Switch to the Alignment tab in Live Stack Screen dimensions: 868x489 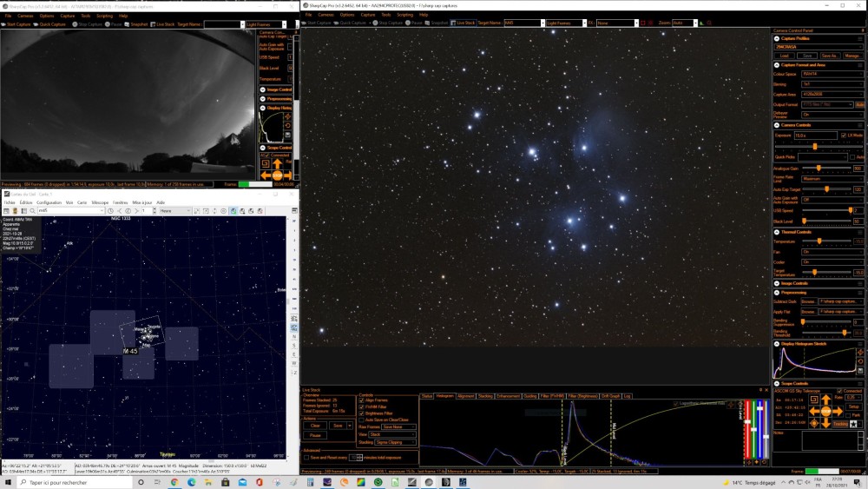pyautogui.click(x=466, y=396)
